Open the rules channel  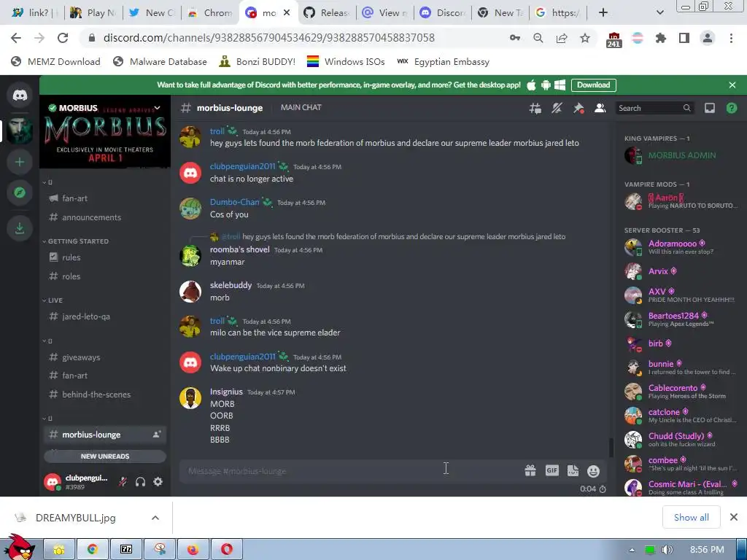coord(105,257)
